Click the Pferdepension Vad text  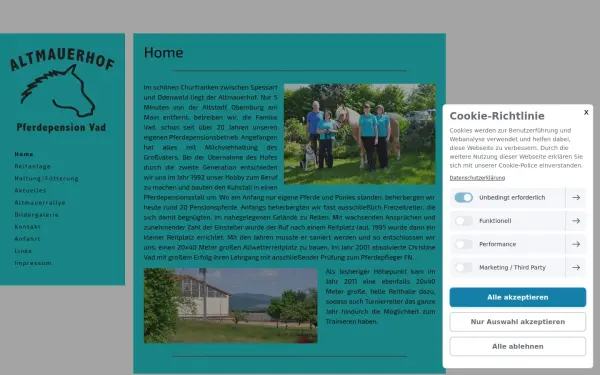click(61, 127)
